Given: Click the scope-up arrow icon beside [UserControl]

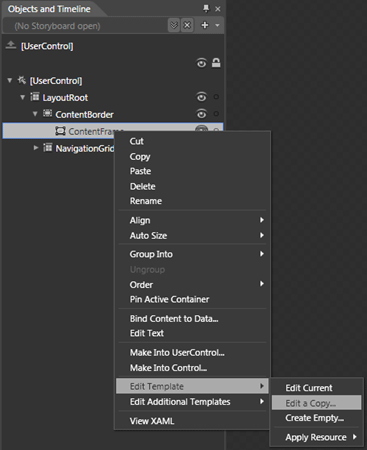Looking at the screenshot, I should pos(11,45).
